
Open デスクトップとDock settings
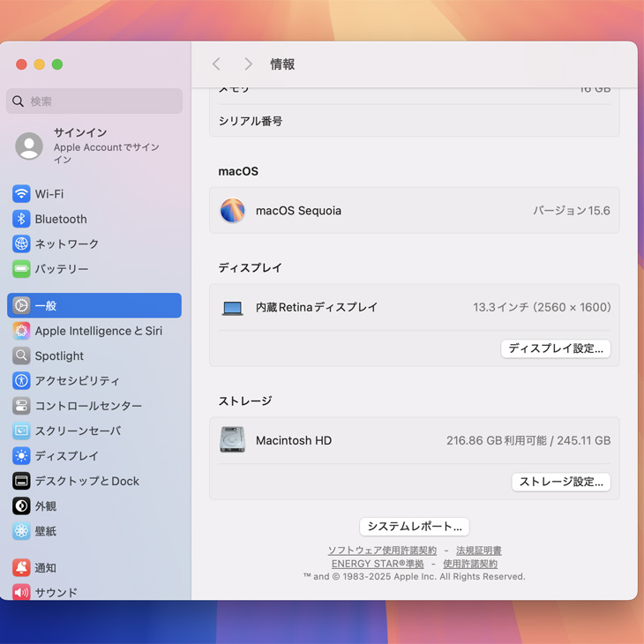point(86,481)
